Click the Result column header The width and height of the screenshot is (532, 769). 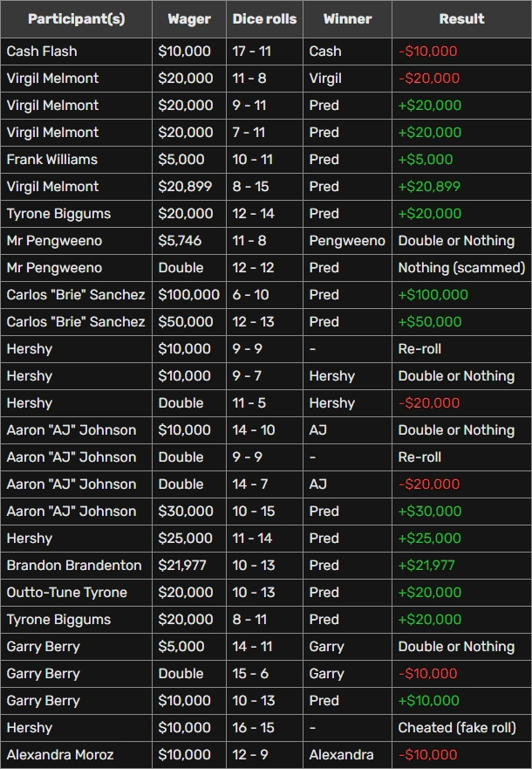point(461,18)
